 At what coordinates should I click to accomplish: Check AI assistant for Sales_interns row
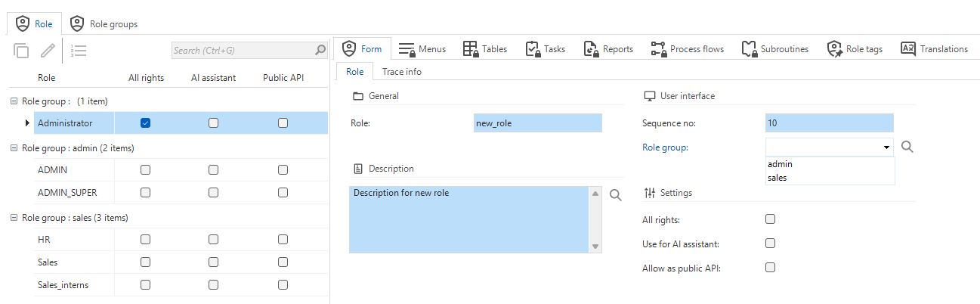point(214,285)
